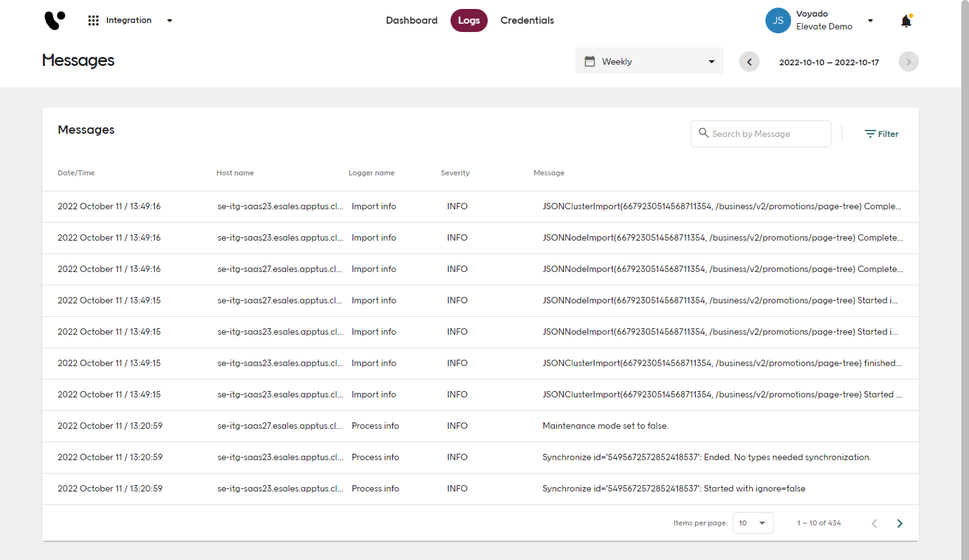
Task: Open the Weekly period dropdown
Action: [x=650, y=61]
